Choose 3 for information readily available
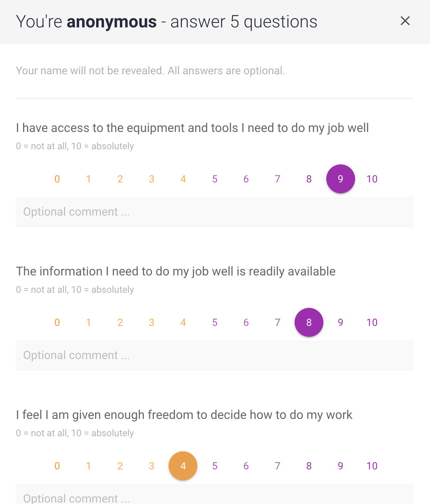 point(152,322)
